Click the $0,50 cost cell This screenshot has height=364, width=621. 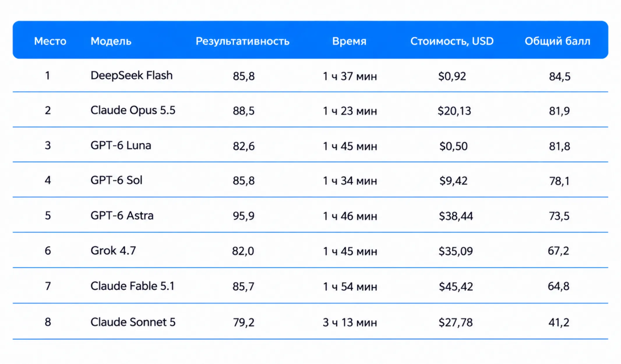coord(454,146)
